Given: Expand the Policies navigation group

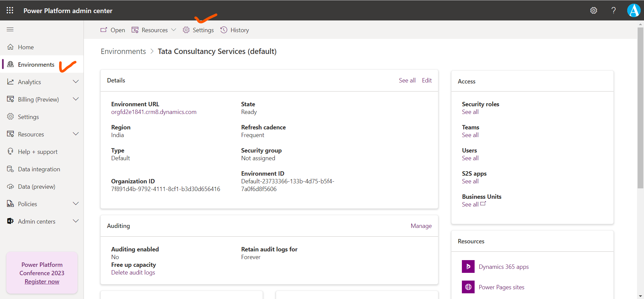Looking at the screenshot, I should click(76, 204).
